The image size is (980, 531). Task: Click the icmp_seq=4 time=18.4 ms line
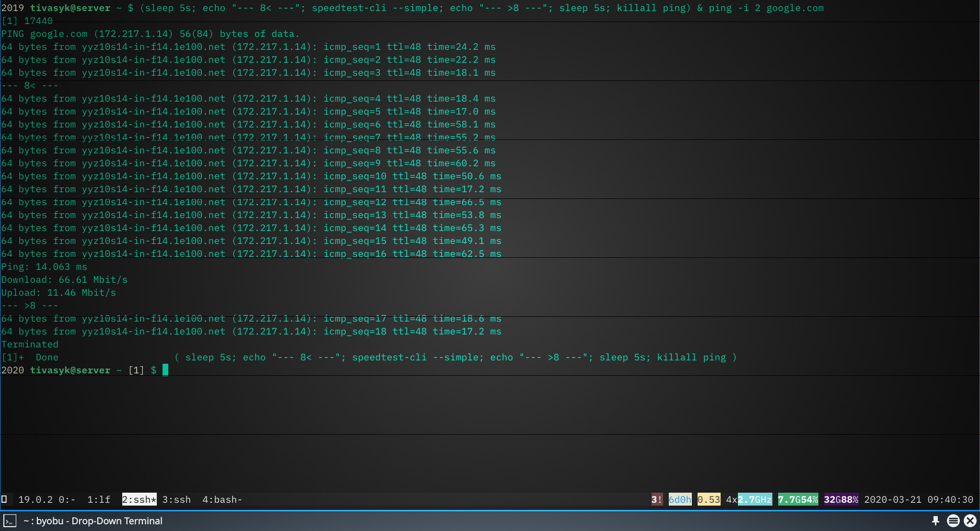(x=248, y=98)
